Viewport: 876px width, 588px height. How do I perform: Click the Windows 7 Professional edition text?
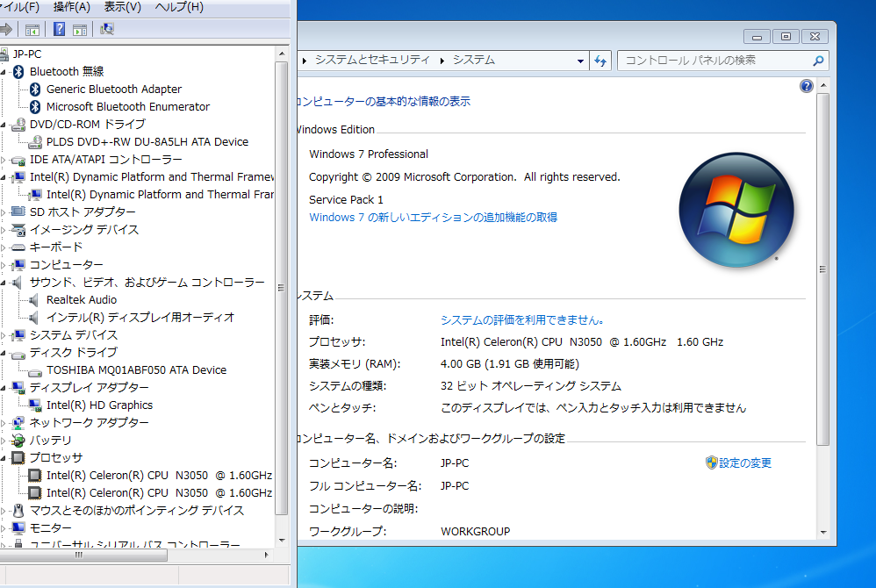[369, 154]
